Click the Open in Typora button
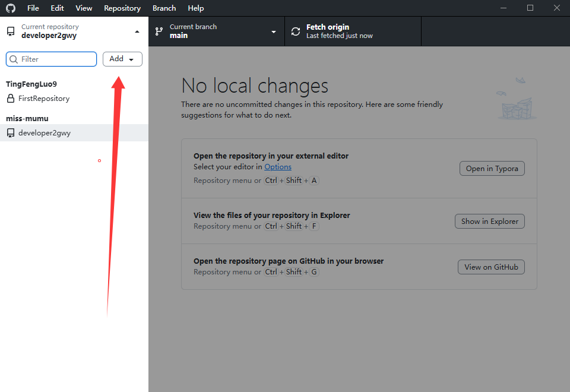Screen dimensions: 570x392 tap(492, 169)
